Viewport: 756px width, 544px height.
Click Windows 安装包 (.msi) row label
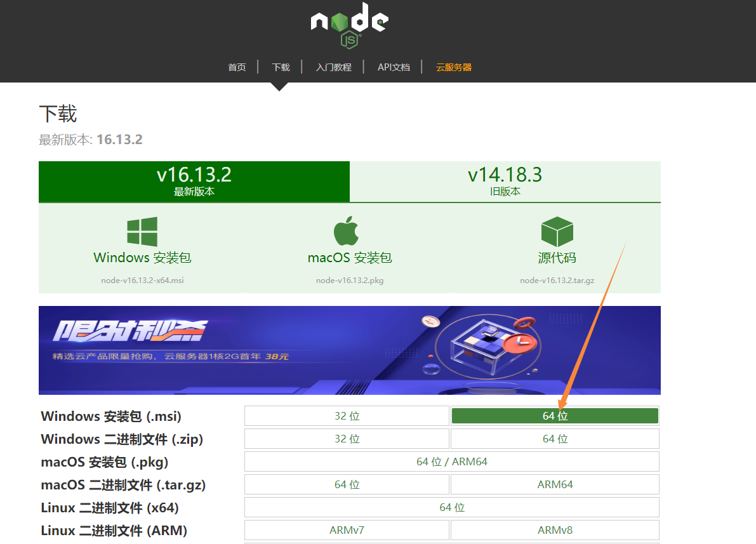pos(111,416)
